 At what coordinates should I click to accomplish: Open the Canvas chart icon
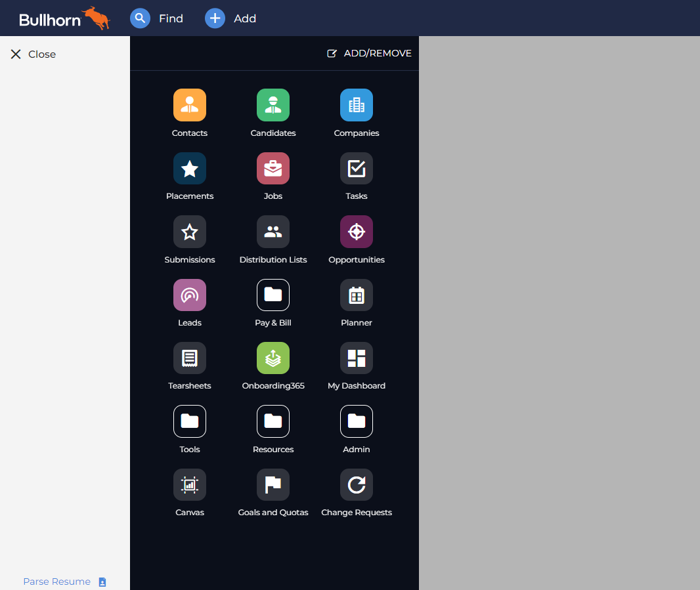pyautogui.click(x=189, y=485)
